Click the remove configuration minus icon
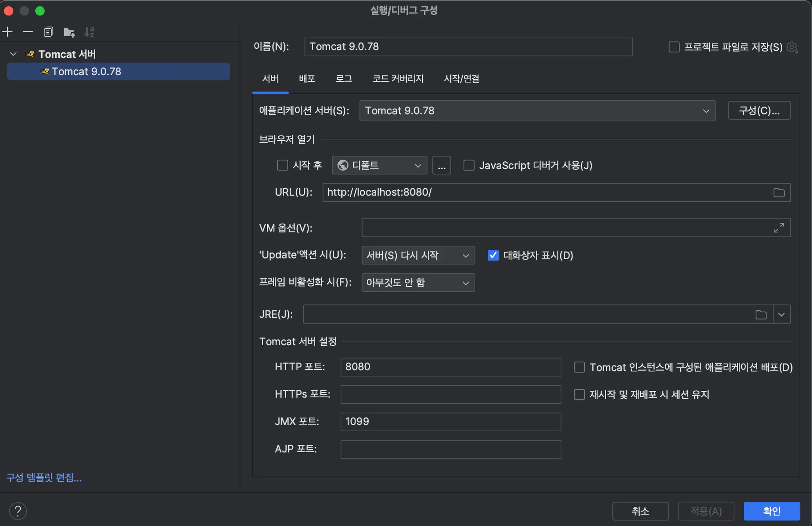The image size is (812, 526). tap(28, 32)
